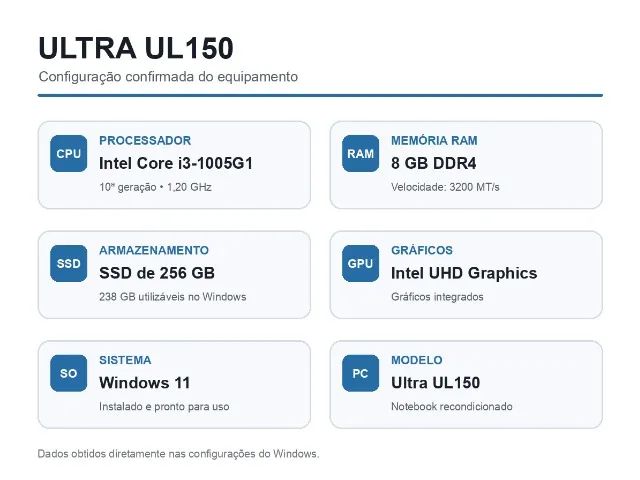Click the GRÁFICOS label
This screenshot has width=640, height=480.
coord(422,250)
